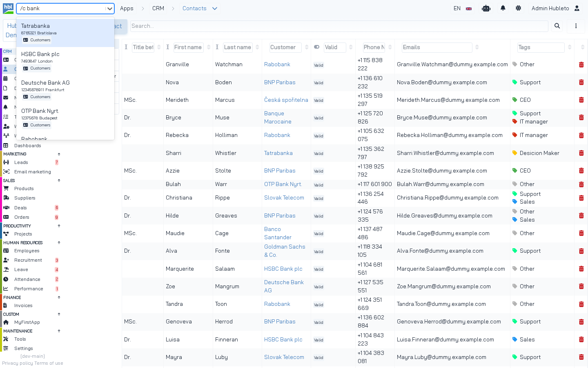Click the search magnifier button
This screenshot has width=588, height=368.
tap(557, 26)
